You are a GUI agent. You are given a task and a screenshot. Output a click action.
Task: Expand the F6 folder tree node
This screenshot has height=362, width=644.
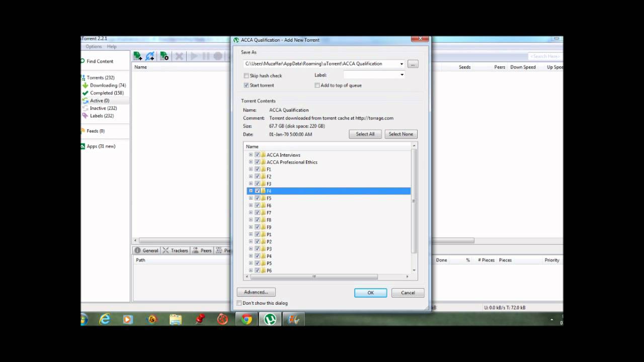click(x=251, y=205)
